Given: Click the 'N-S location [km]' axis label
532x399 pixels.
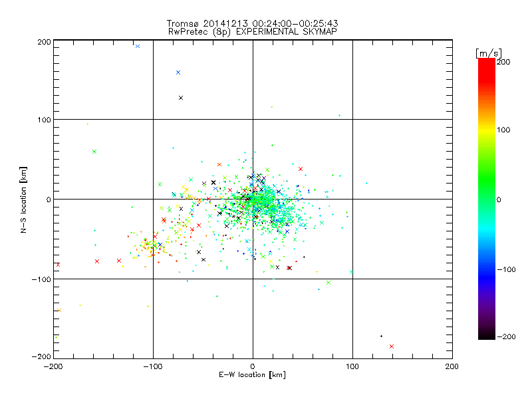Looking at the screenshot, I should [x=23, y=199].
